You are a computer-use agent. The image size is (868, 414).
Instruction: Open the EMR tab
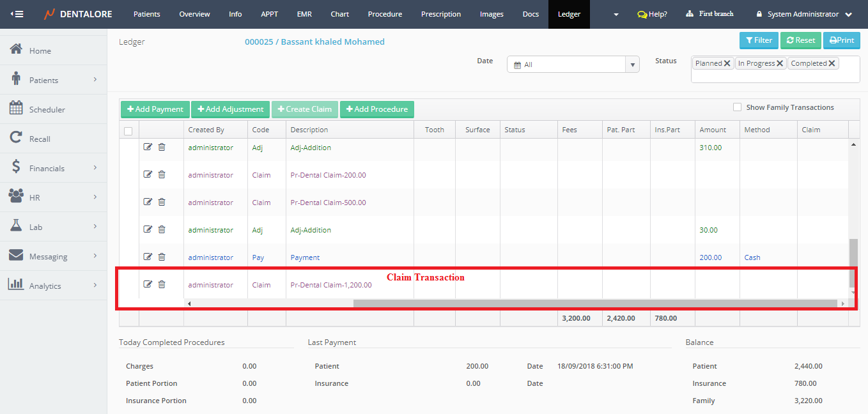tap(304, 14)
